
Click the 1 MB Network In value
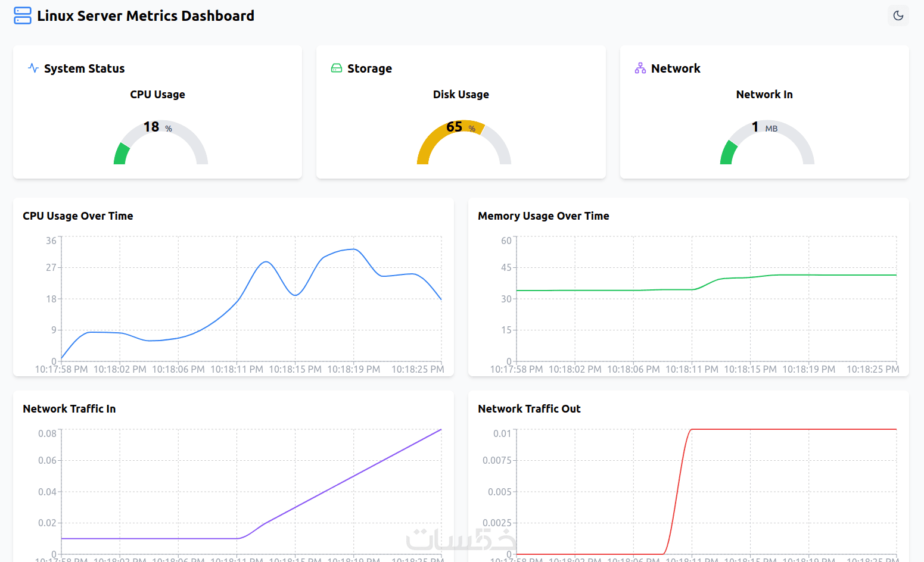click(764, 127)
